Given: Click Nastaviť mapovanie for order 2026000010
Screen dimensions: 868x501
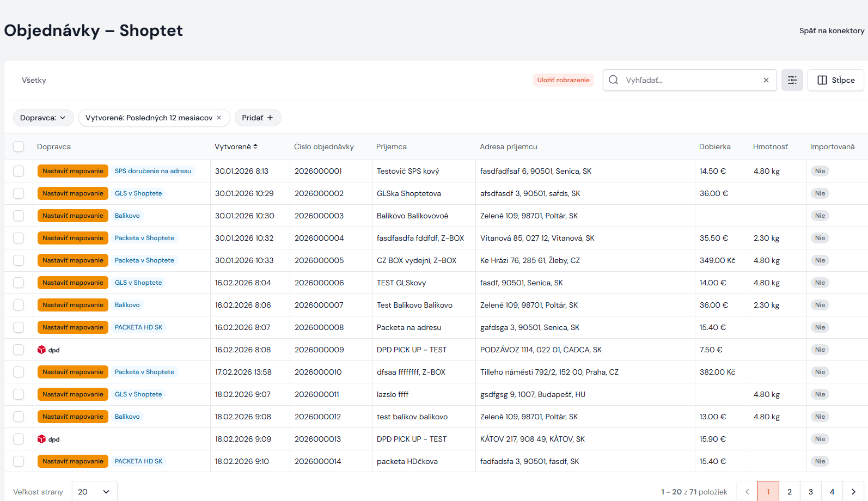Looking at the screenshot, I should click(x=73, y=372).
